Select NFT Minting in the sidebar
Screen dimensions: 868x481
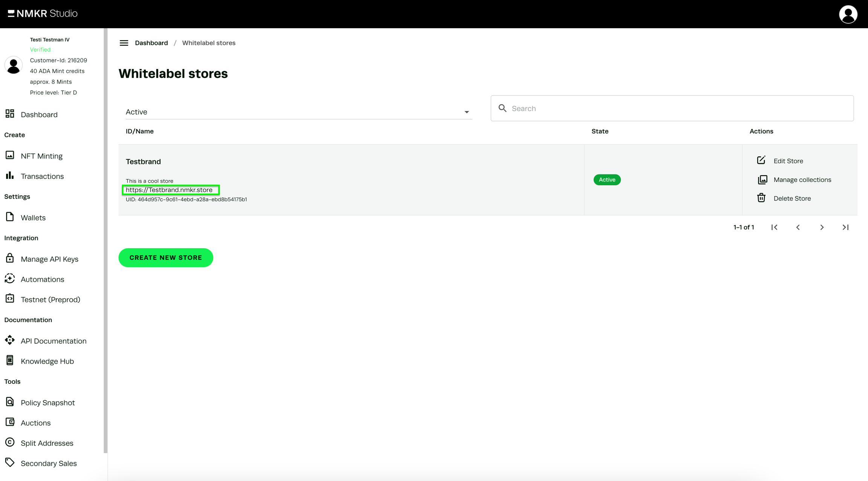click(41, 156)
